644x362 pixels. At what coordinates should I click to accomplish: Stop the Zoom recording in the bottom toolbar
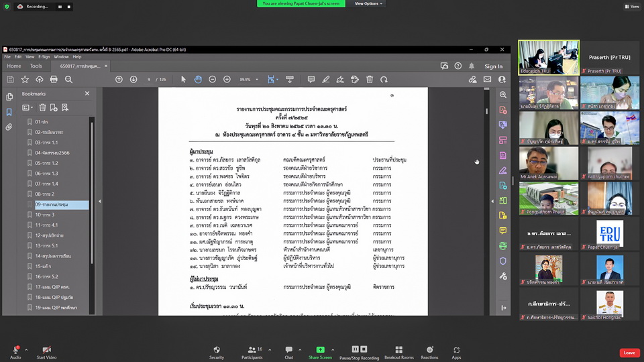(x=364, y=349)
